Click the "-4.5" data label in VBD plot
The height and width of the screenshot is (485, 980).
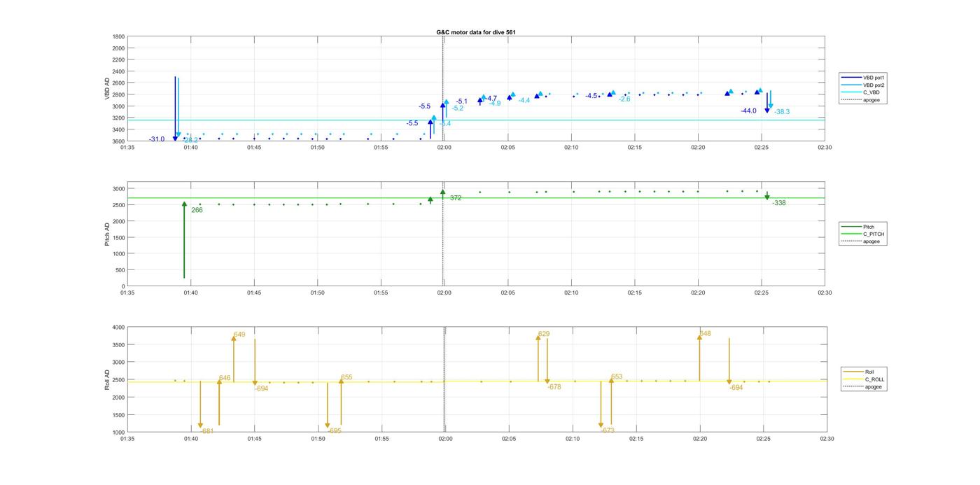tap(591, 96)
